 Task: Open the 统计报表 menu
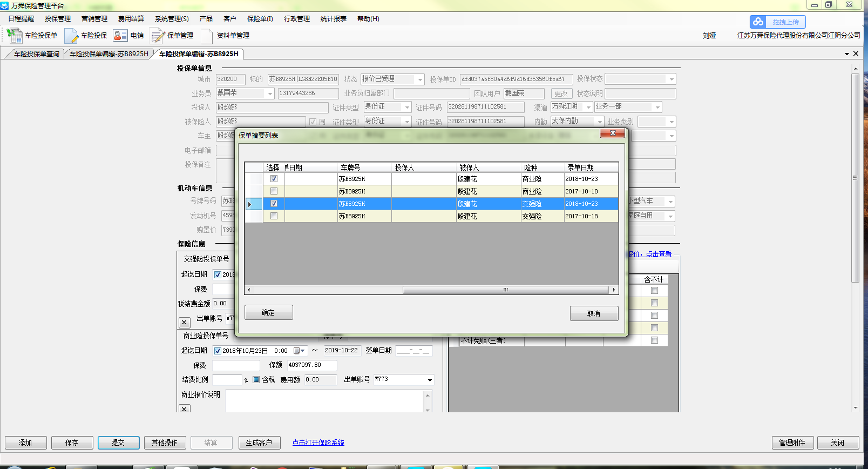[x=333, y=19]
